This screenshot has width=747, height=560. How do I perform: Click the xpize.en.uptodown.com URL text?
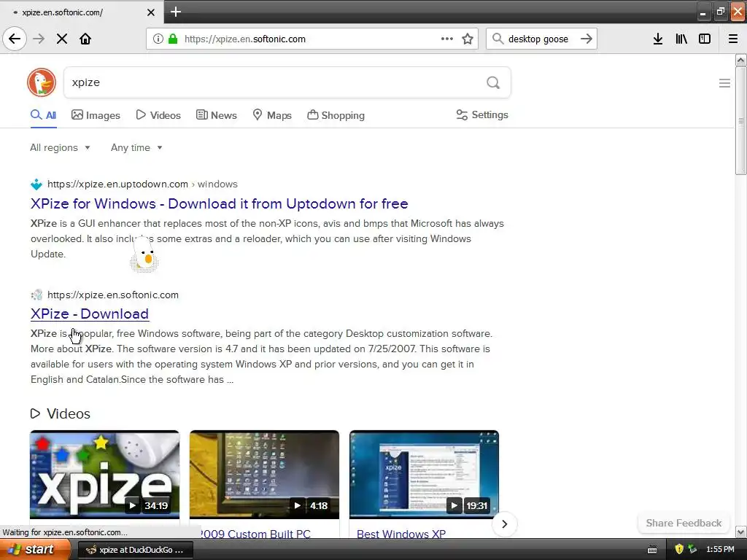[117, 184]
